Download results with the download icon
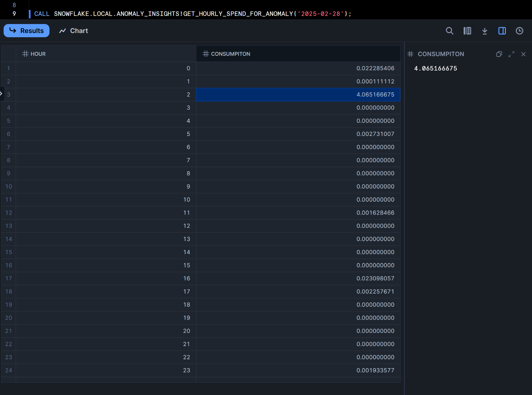532x395 pixels. point(484,31)
